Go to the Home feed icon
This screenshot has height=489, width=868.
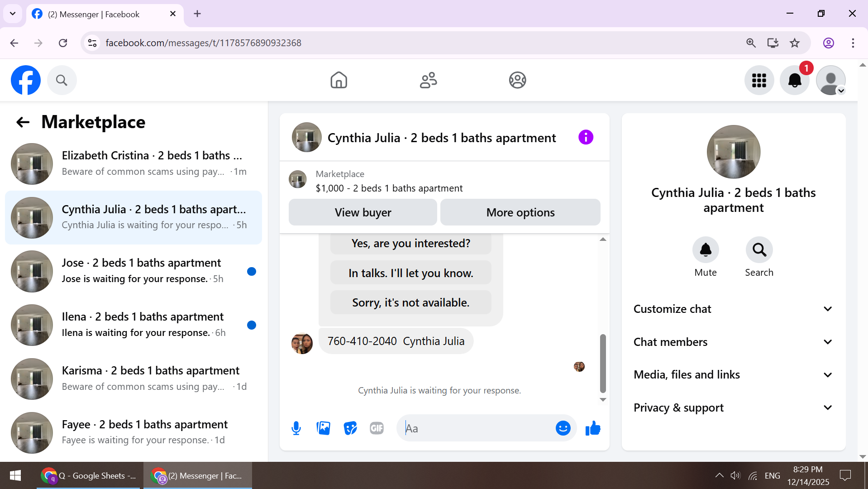[x=339, y=80]
